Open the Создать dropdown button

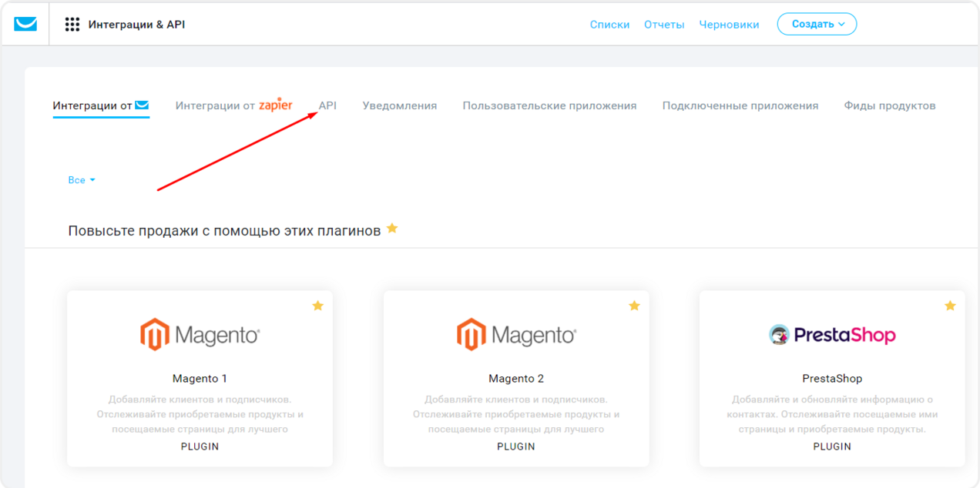click(817, 24)
